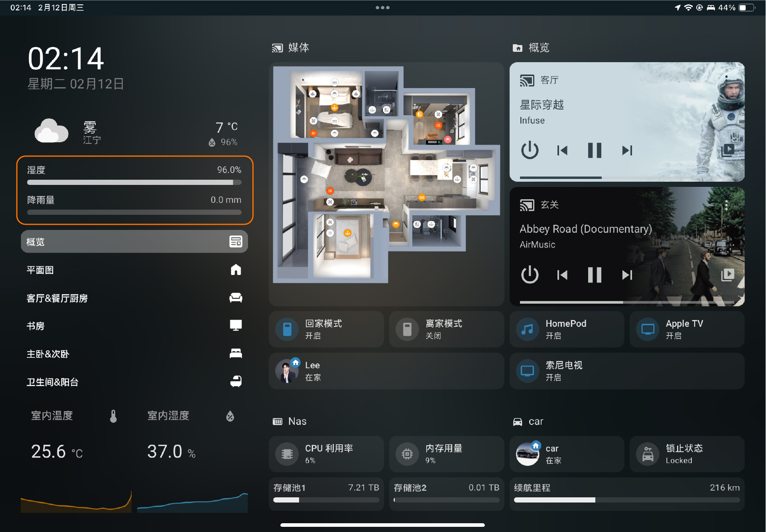Power off the 玄关 media player

click(x=530, y=275)
